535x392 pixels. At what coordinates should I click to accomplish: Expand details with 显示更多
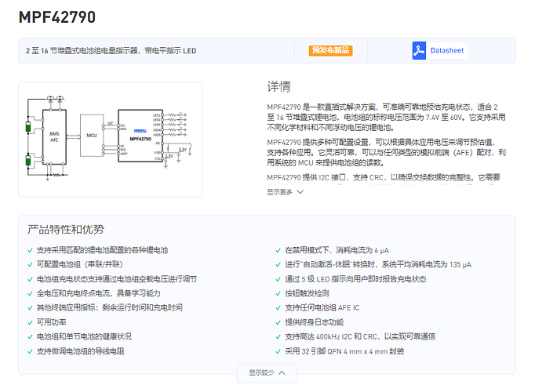(x=285, y=191)
